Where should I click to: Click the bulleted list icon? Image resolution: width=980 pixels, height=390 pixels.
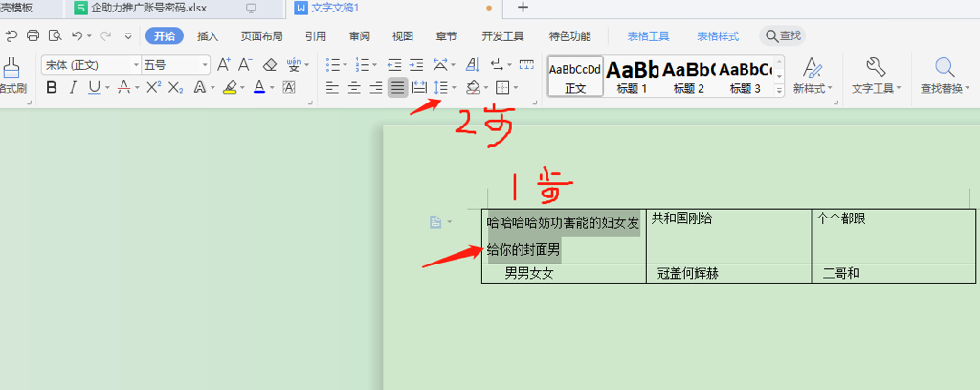333,64
